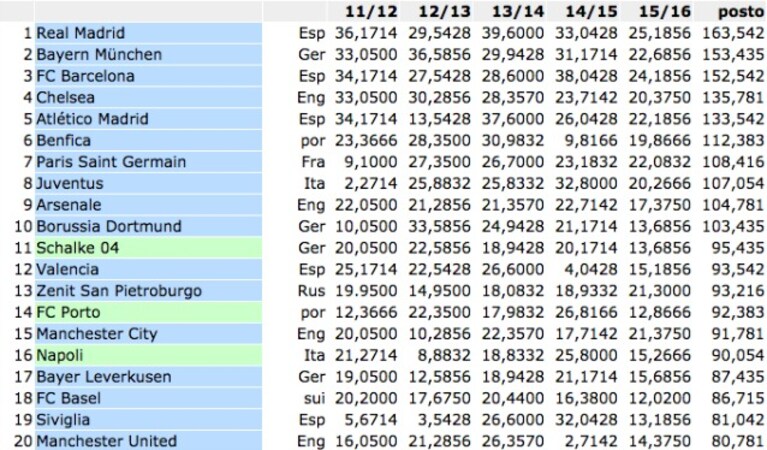The image size is (767, 450).
Task: Click the green Schalke 04 cell
Action: click(x=148, y=248)
